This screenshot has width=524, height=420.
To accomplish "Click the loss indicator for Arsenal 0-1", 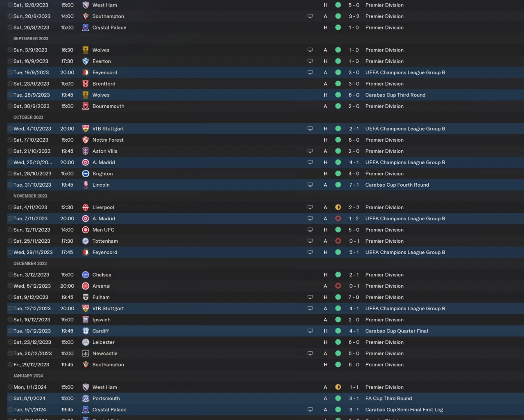I will 338,286.
